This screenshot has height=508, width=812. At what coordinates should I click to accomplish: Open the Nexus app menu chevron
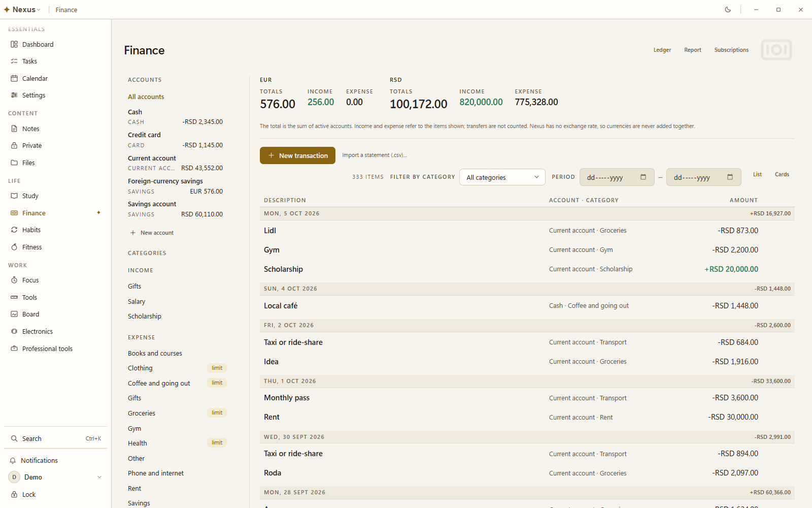click(x=39, y=10)
